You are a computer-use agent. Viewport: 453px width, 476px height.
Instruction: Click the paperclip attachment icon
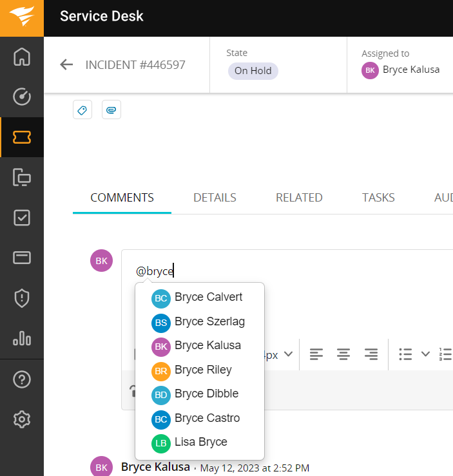pyautogui.click(x=111, y=110)
